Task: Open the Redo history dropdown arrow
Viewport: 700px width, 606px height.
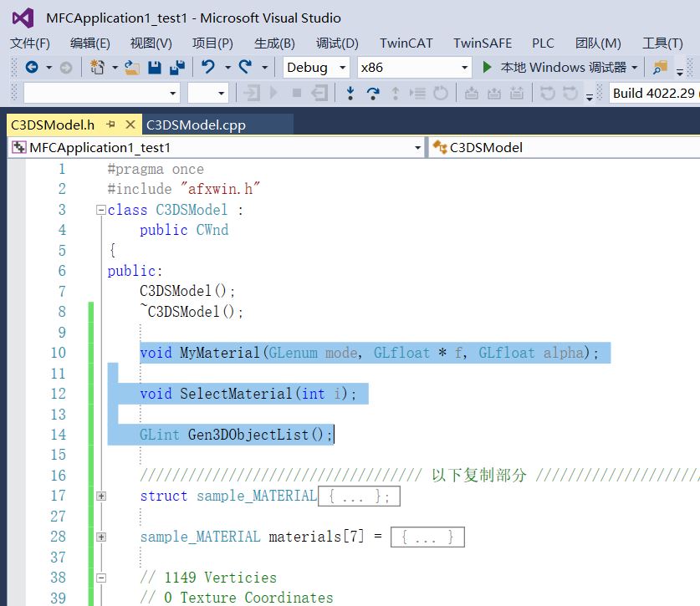Action: coord(265,68)
